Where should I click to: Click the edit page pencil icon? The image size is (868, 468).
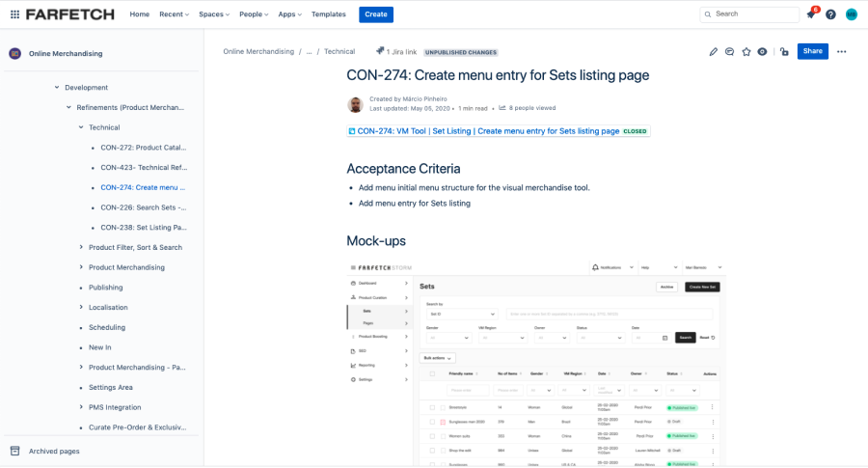point(714,52)
